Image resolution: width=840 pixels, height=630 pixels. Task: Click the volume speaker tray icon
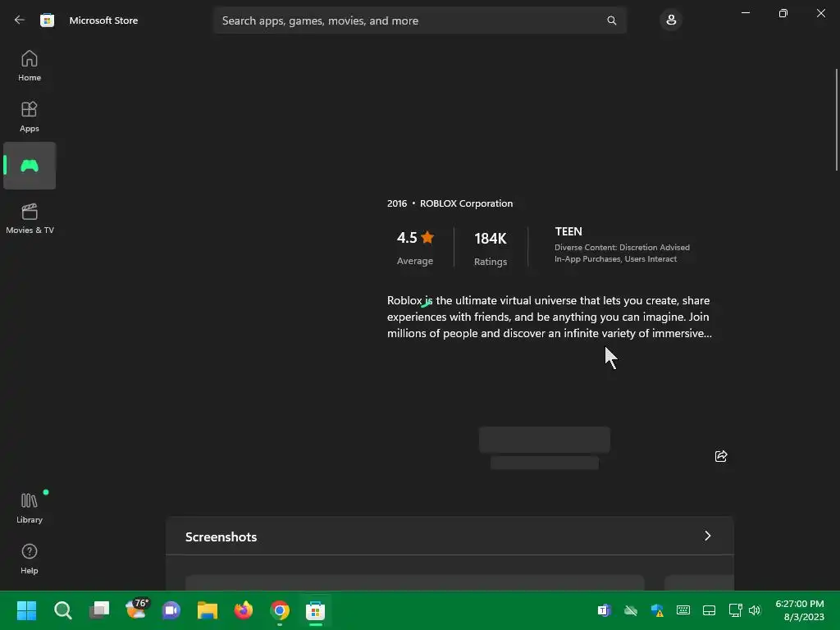click(x=755, y=610)
